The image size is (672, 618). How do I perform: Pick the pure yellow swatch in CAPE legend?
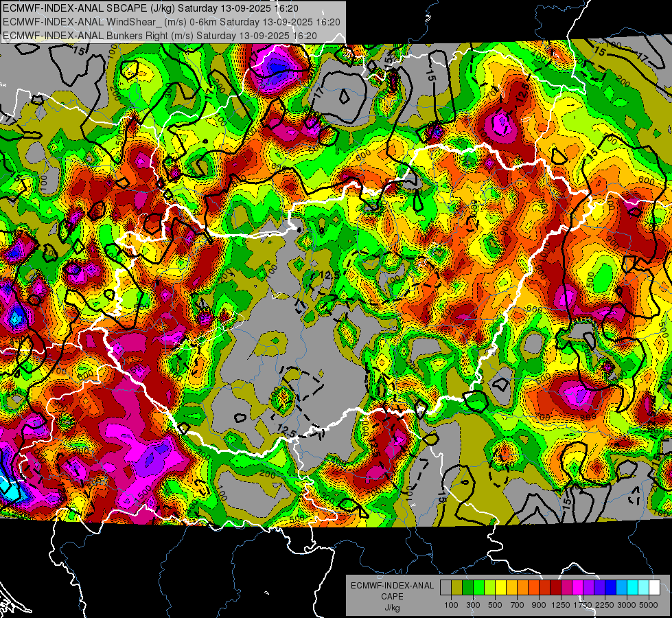(500, 588)
